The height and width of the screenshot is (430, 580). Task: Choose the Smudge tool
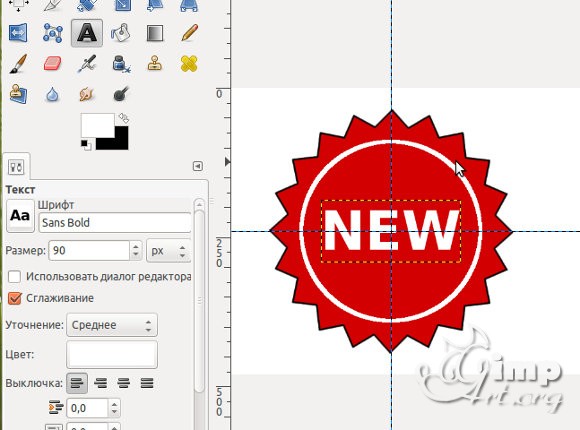click(87, 94)
